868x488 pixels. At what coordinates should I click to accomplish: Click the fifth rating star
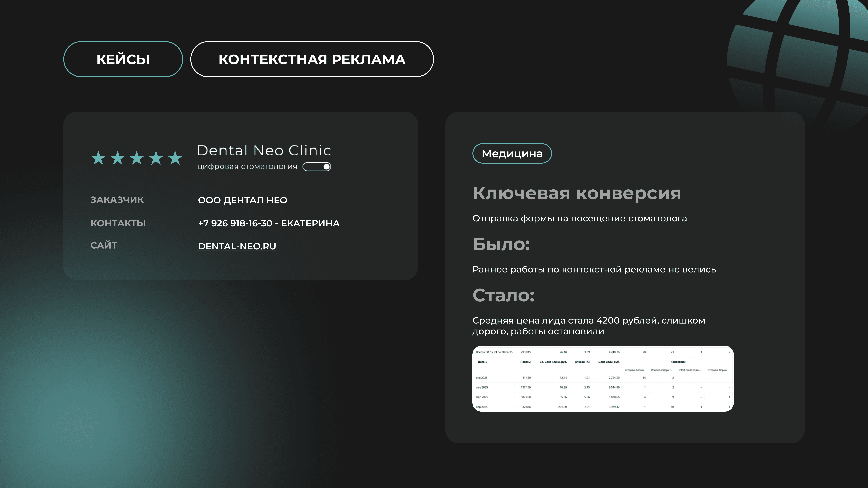(x=175, y=158)
